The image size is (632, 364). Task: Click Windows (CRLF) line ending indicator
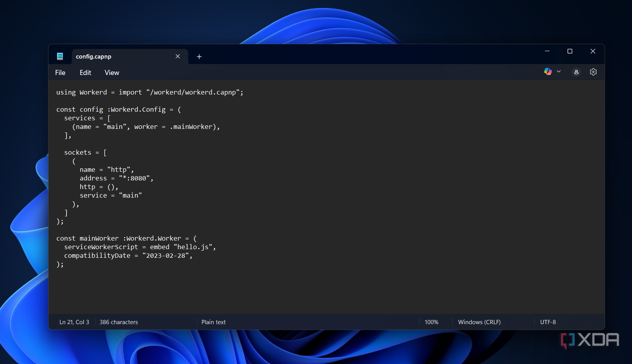tap(479, 322)
